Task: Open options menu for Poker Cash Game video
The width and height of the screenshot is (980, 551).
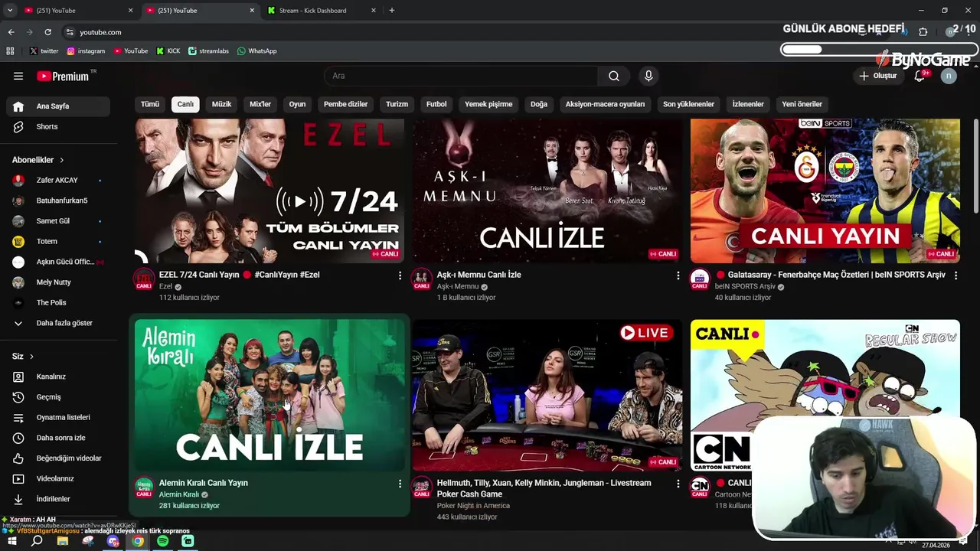Action: tap(678, 484)
